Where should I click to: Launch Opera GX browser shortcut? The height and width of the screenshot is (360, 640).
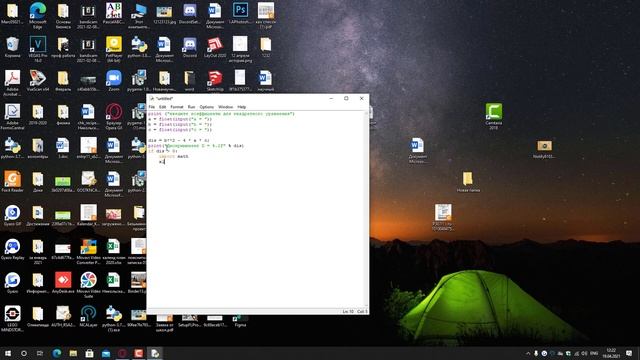click(113, 116)
